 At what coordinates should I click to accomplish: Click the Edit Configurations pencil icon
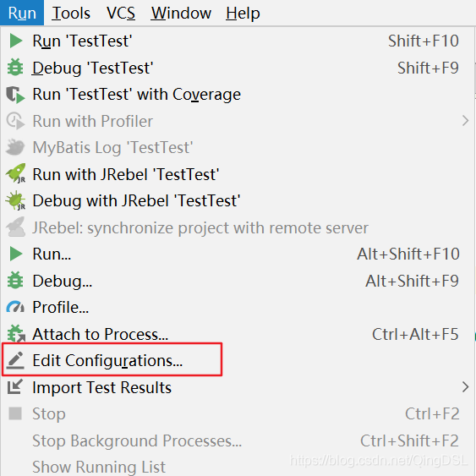15,360
